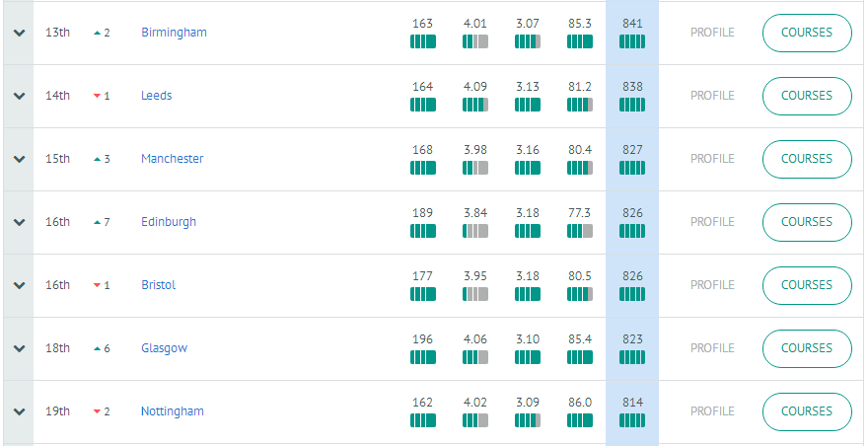868x446 pixels.
Task: Click the green up arrow beside Glasgow
Action: [97, 348]
